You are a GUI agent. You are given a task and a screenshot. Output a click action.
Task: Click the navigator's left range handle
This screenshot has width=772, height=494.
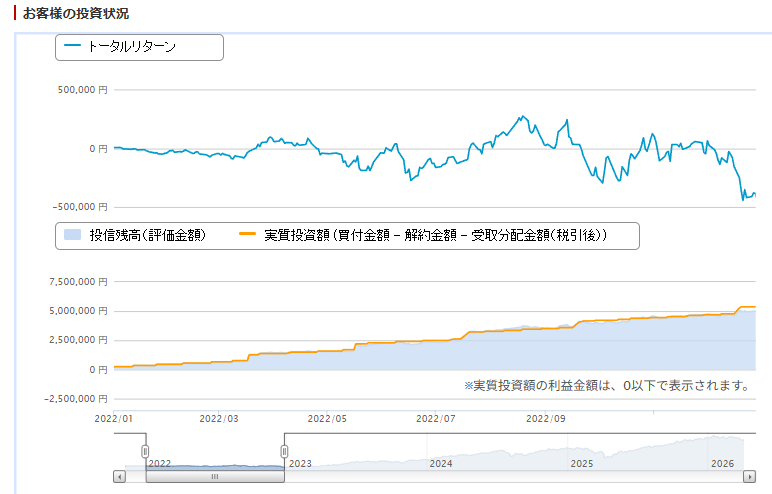coord(145,451)
